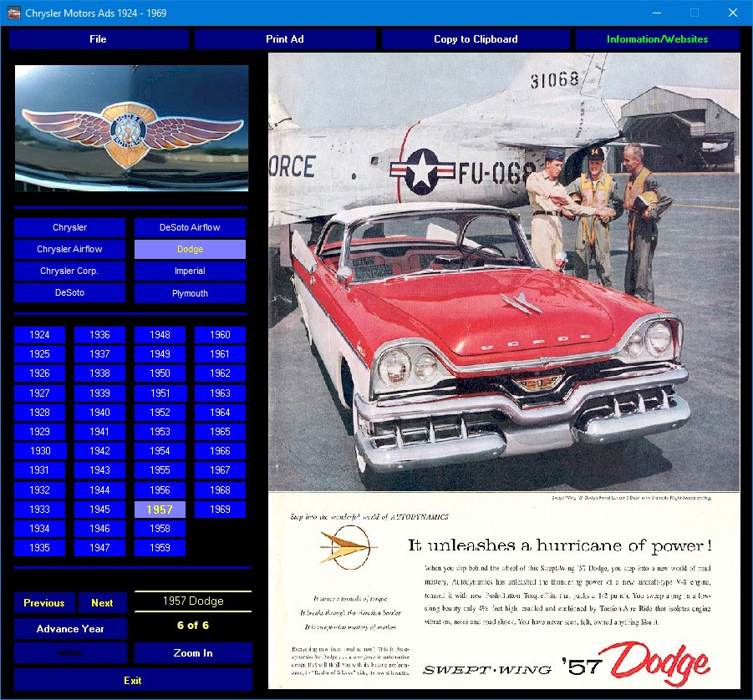Choose year 1953
Screen dimensions: 753x700
160,432
